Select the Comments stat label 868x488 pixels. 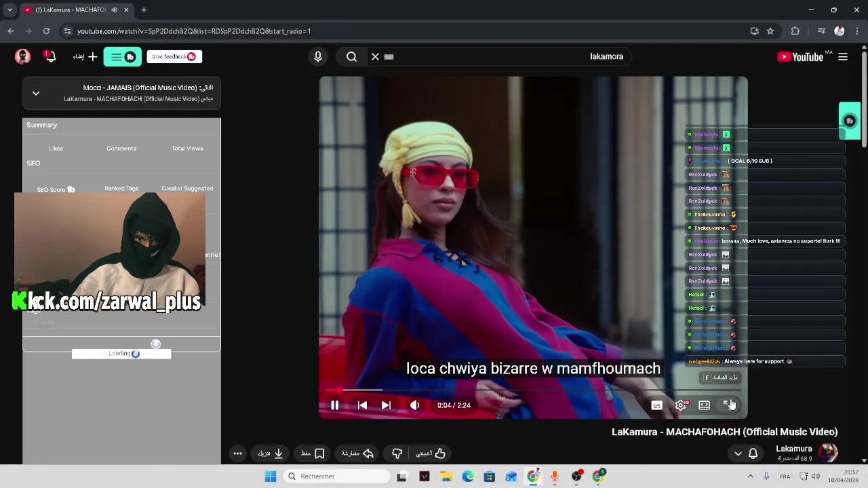click(x=121, y=148)
